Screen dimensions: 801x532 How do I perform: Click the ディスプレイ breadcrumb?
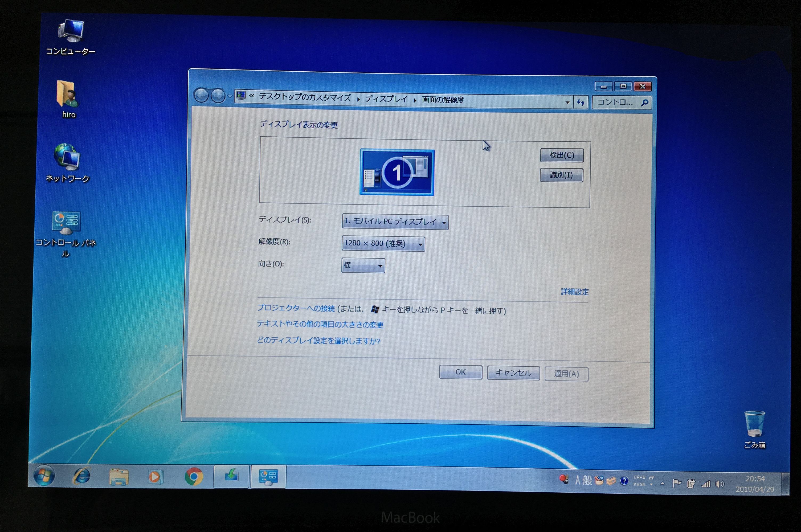(x=386, y=99)
